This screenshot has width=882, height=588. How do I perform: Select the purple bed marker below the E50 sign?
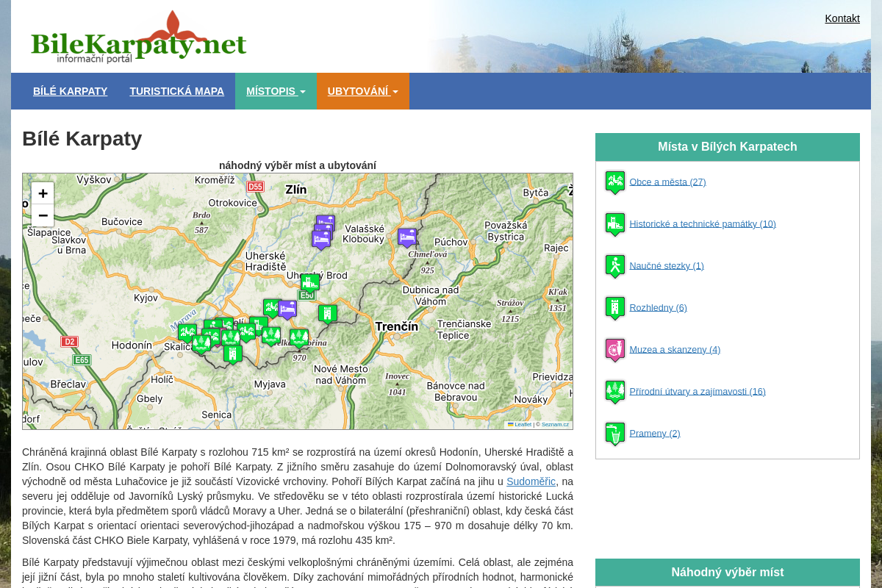(x=287, y=309)
